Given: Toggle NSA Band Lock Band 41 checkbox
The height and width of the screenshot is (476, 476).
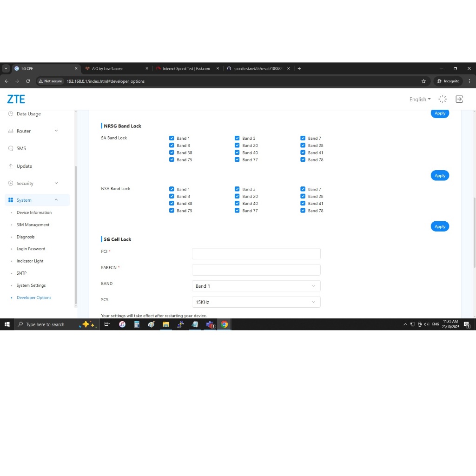Looking at the screenshot, I should tap(303, 204).
